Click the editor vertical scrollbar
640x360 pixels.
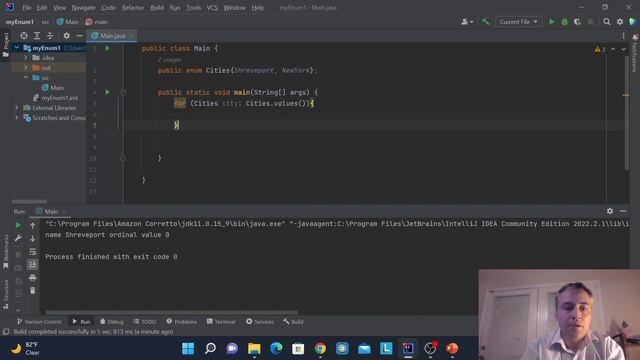tap(626, 112)
